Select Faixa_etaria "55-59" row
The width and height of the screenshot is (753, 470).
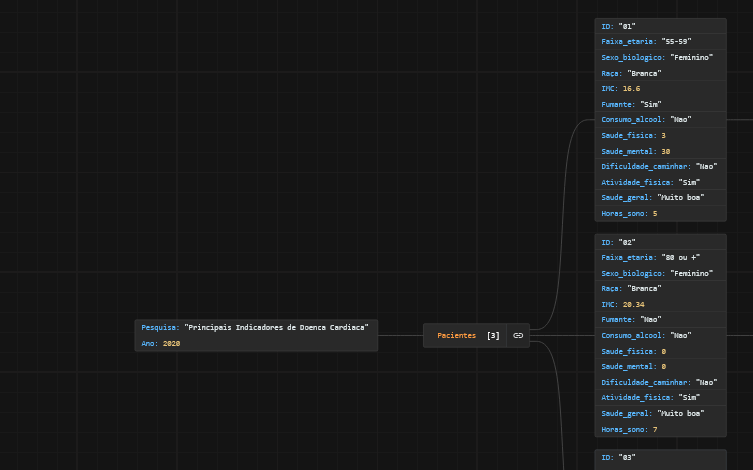pos(660,42)
